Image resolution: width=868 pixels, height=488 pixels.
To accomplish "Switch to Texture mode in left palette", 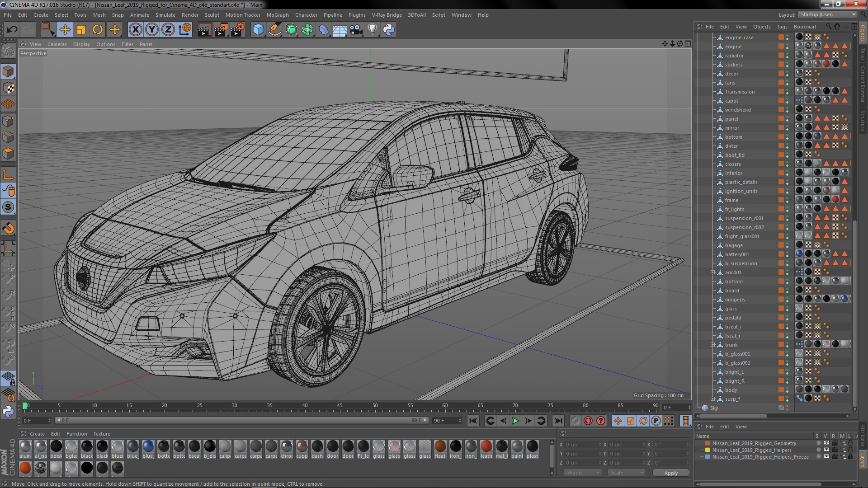I will click(9, 88).
